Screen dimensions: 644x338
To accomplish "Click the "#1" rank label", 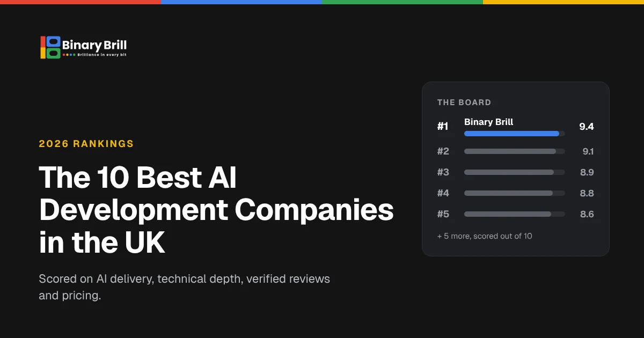I will [443, 127].
